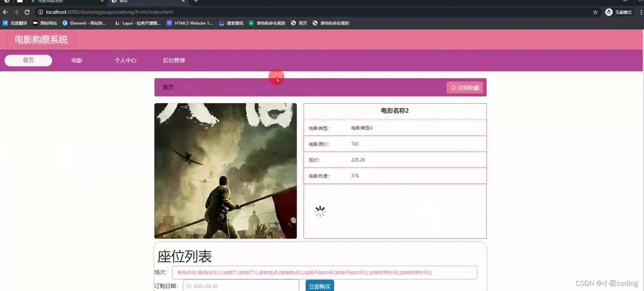This screenshot has width=644, height=291.
Task: Click the 电影类型4 value
Action: [x=362, y=128]
